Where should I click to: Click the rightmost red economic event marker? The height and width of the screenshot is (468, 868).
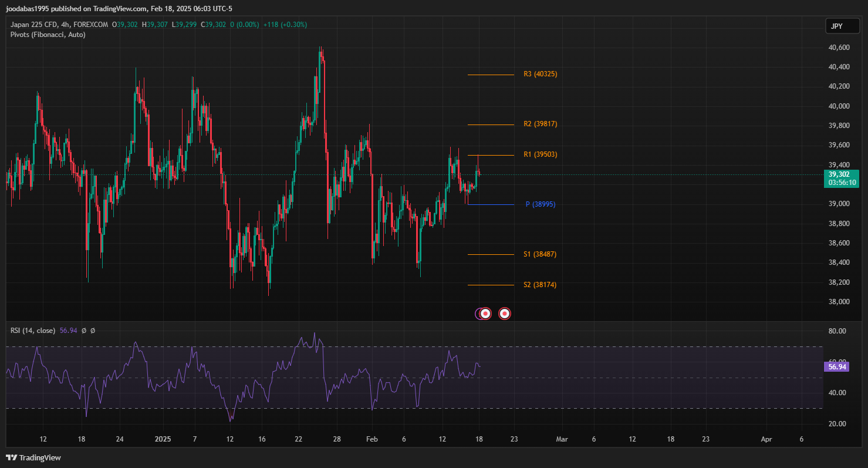504,314
